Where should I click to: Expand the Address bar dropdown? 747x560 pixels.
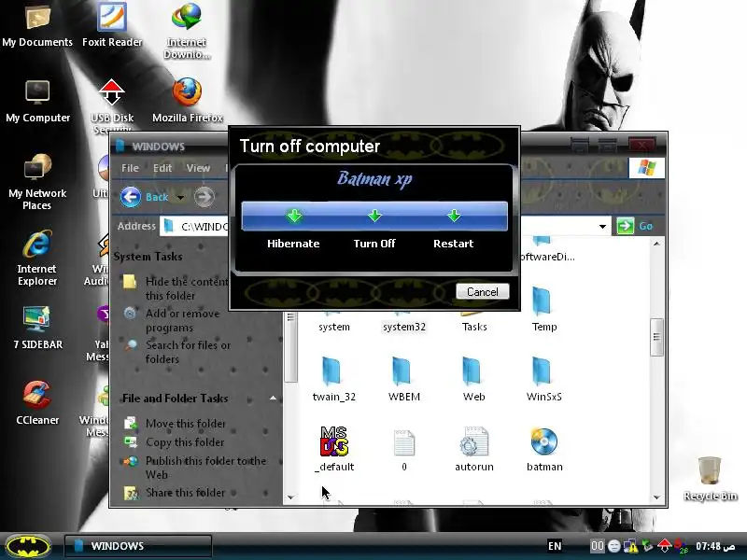pyautogui.click(x=602, y=226)
